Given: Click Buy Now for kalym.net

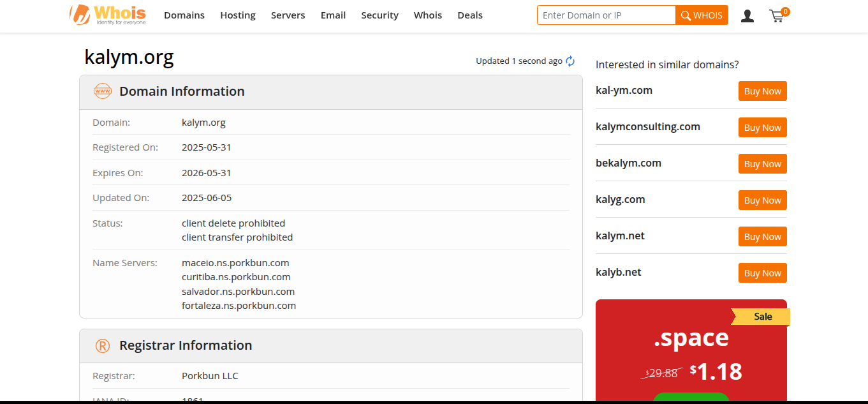Looking at the screenshot, I should 762,237.
